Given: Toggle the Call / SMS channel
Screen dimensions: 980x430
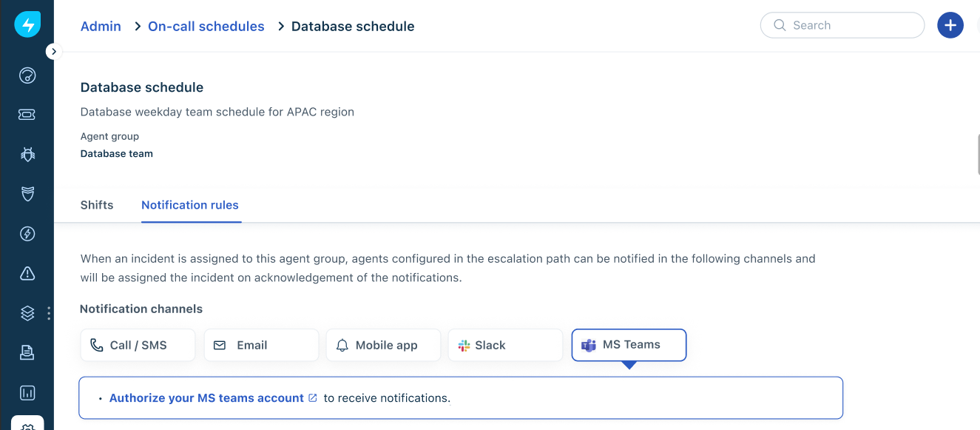Looking at the screenshot, I should click(138, 345).
